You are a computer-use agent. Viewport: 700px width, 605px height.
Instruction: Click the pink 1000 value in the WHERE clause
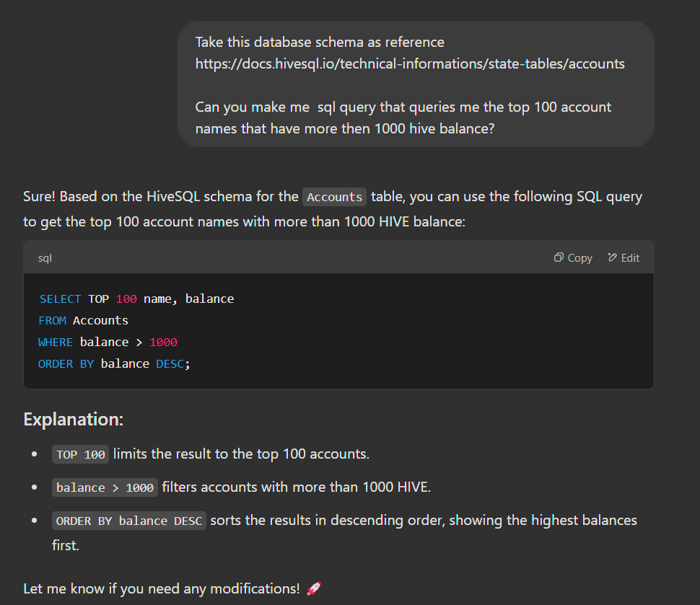point(163,343)
